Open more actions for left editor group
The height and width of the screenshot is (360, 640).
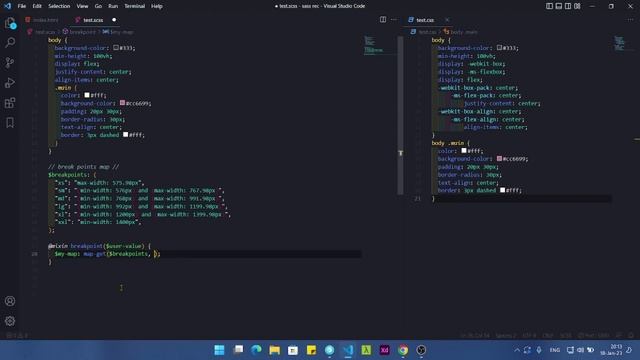[393, 20]
